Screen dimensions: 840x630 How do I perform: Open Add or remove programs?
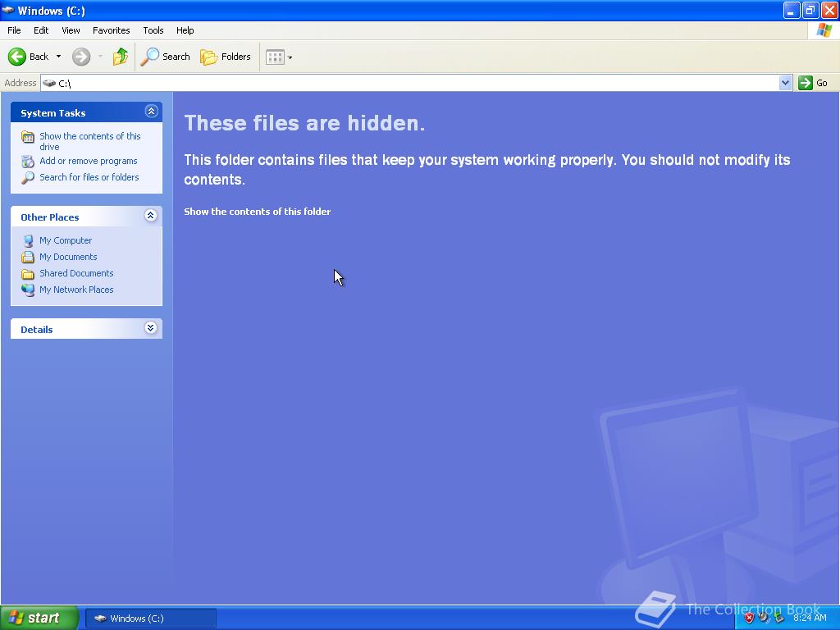(x=88, y=161)
